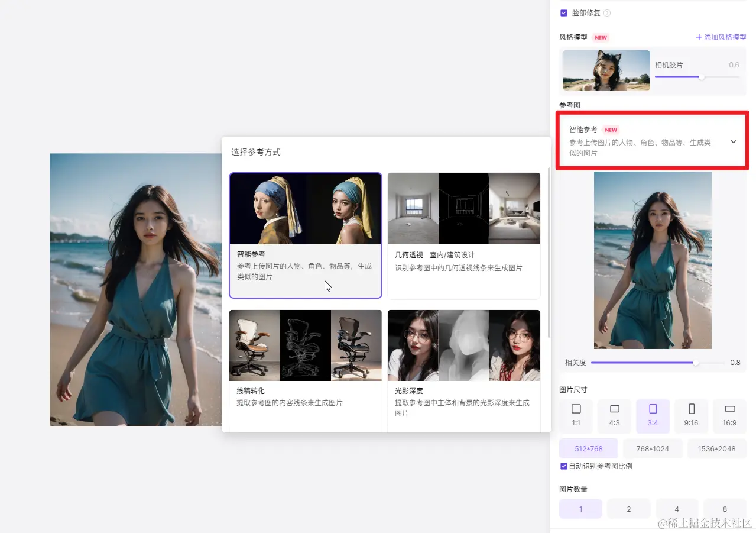The height and width of the screenshot is (533, 756).
Task: Select the 1536*2048 image size option
Action: [717, 448]
